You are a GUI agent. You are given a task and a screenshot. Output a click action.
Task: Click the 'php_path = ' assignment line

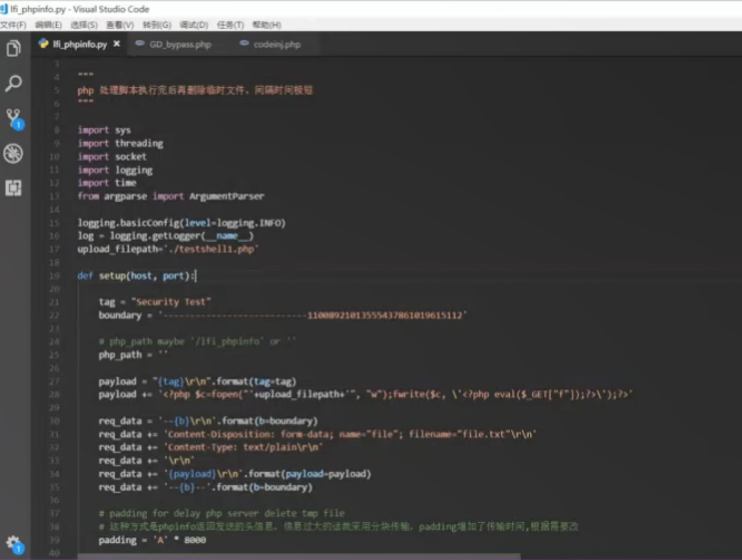133,354
